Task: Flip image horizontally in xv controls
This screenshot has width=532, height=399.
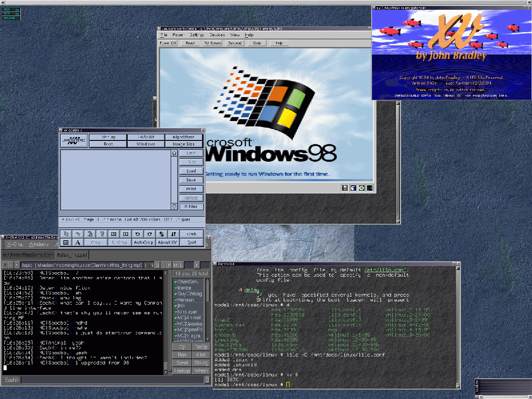Action: (161, 234)
